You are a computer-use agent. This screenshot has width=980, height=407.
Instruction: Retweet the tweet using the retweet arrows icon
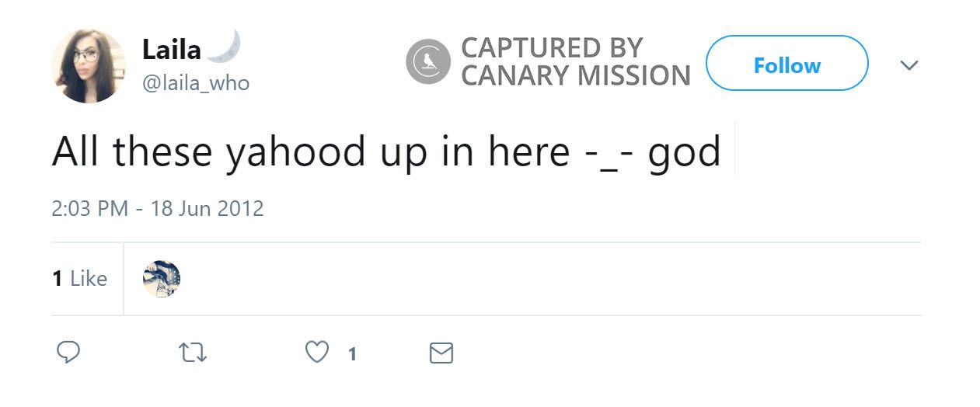(x=193, y=353)
